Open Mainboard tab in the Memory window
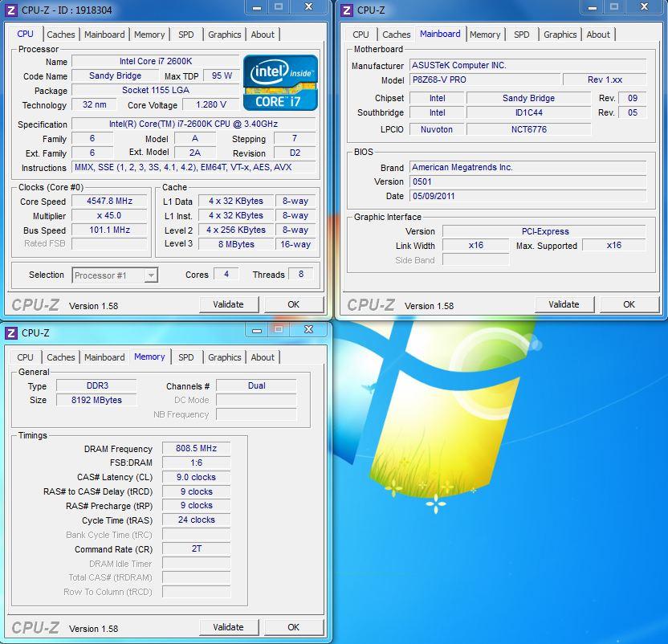 [104, 357]
